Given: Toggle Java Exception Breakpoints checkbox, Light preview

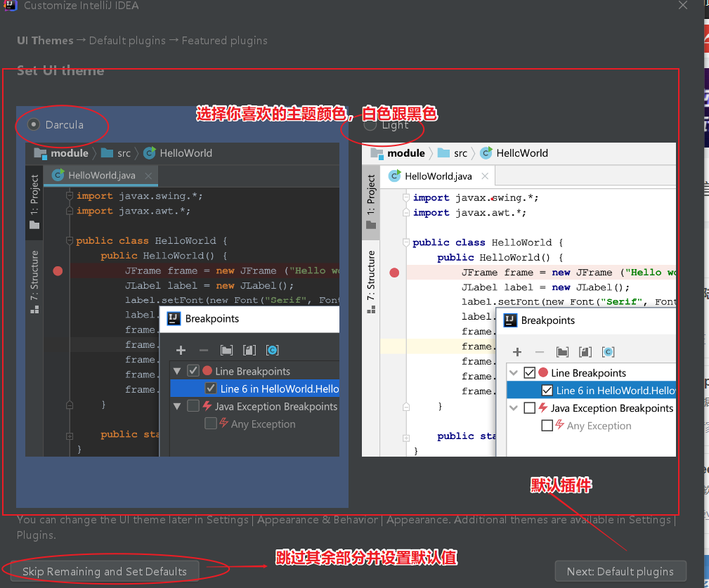Looking at the screenshot, I should 530,407.
